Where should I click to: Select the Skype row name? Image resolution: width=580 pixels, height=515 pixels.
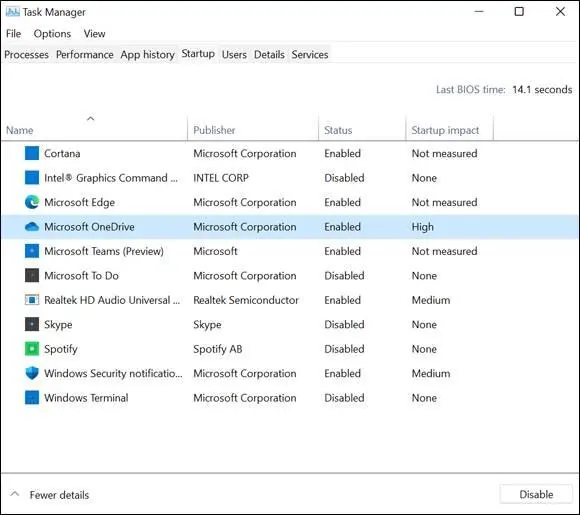coord(58,324)
